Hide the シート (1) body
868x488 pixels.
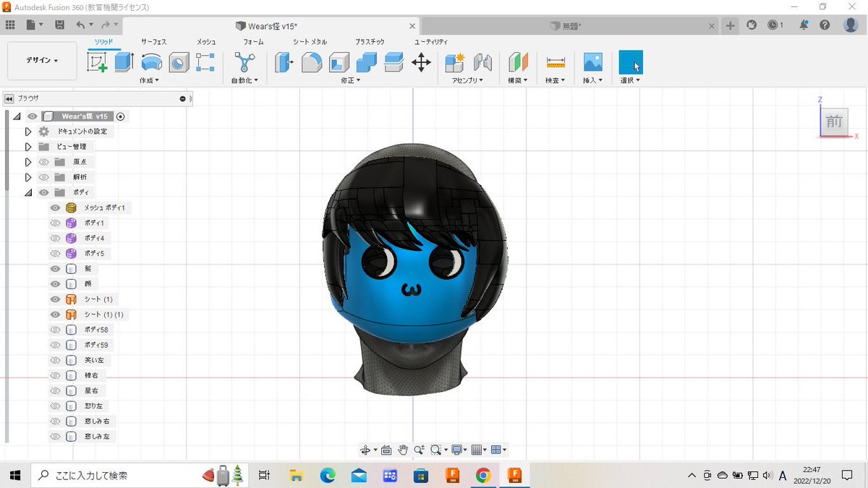pyautogui.click(x=55, y=299)
